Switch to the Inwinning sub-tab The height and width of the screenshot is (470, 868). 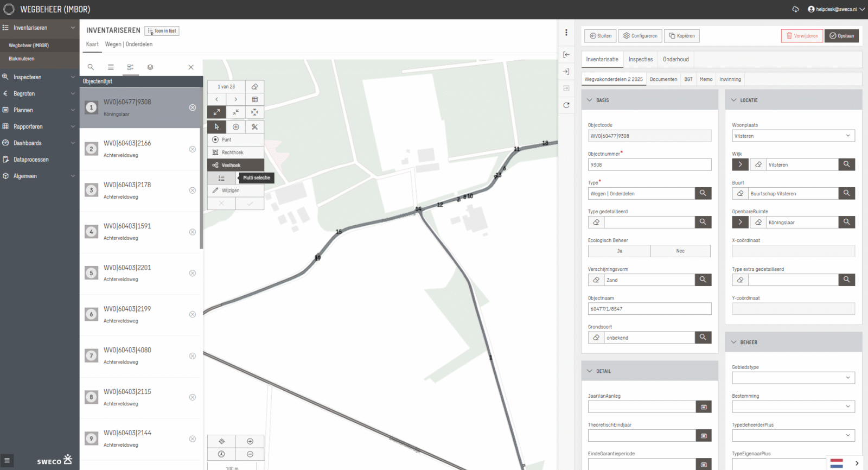pos(730,79)
